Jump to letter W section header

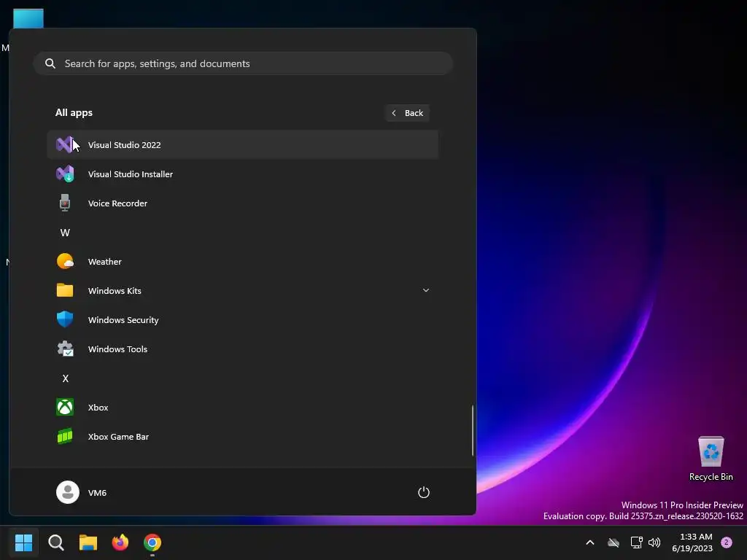coord(65,233)
